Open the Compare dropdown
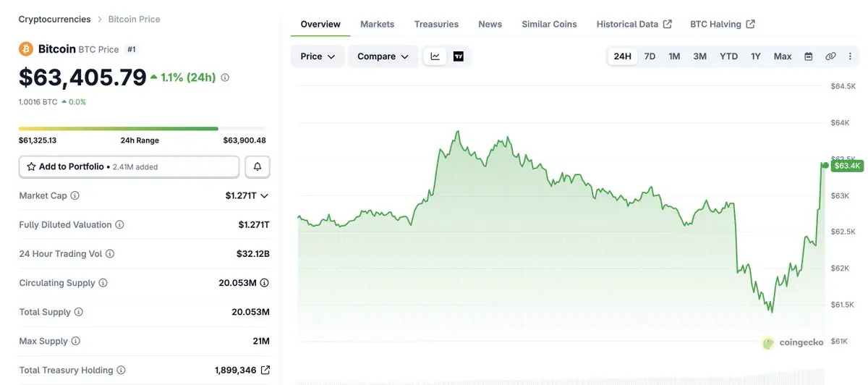The width and height of the screenshot is (868, 385). coord(383,56)
